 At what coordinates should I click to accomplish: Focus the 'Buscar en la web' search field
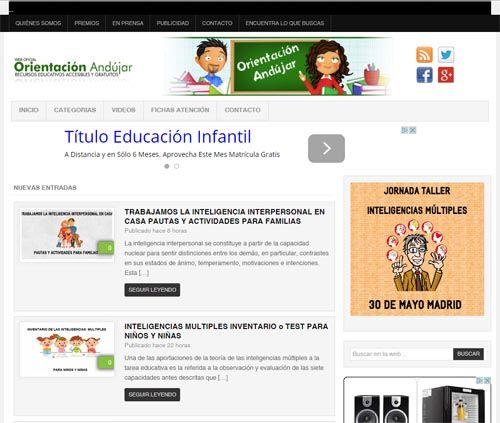click(x=401, y=354)
